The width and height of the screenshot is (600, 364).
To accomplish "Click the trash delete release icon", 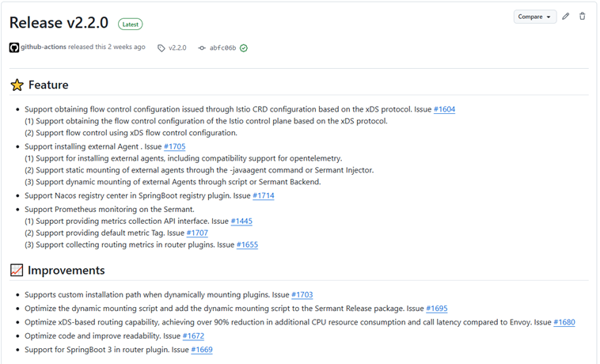I will click(x=583, y=17).
